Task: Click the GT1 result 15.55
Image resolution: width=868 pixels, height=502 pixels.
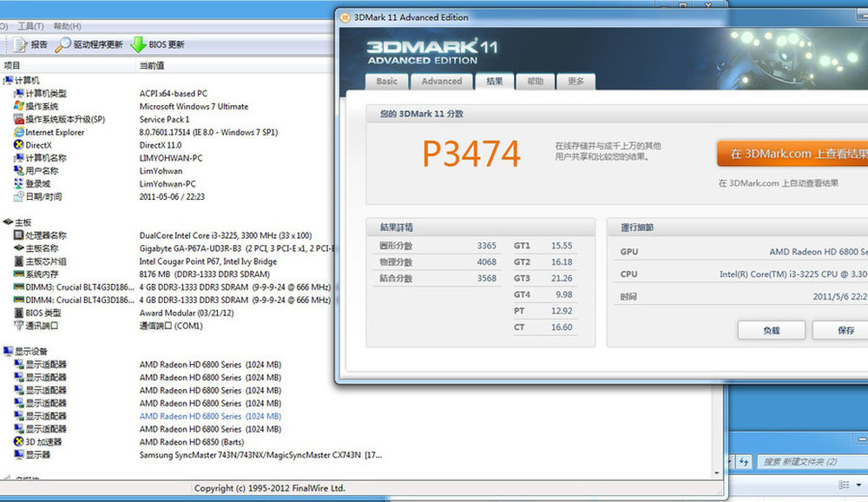Action: (562, 246)
